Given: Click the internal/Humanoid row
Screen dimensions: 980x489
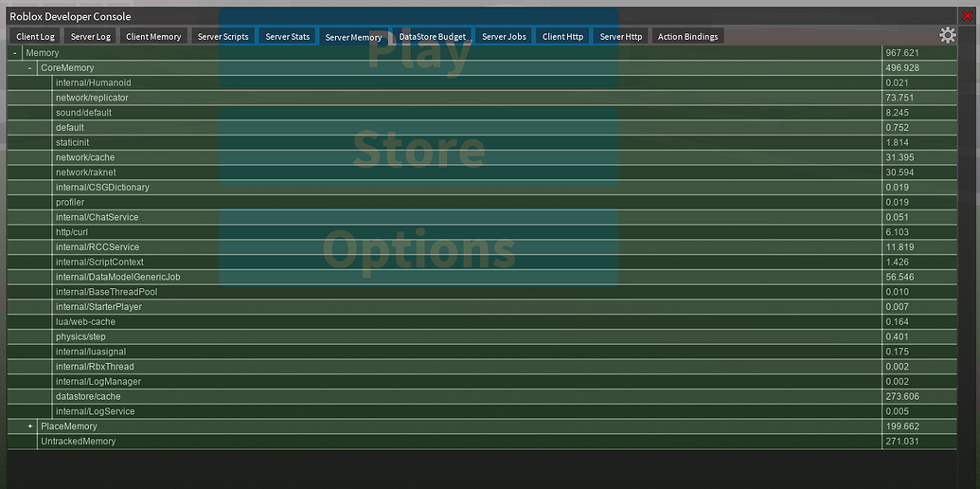Looking at the screenshot, I should (482, 83).
